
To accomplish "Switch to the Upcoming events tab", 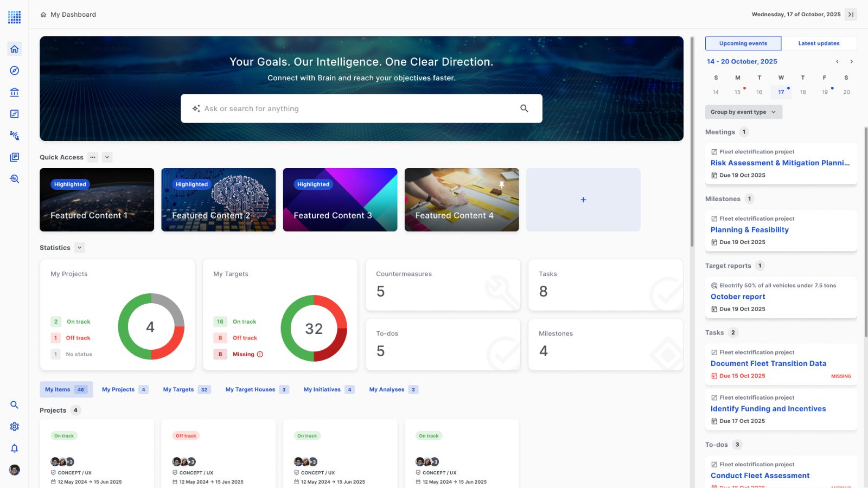I will coord(743,43).
